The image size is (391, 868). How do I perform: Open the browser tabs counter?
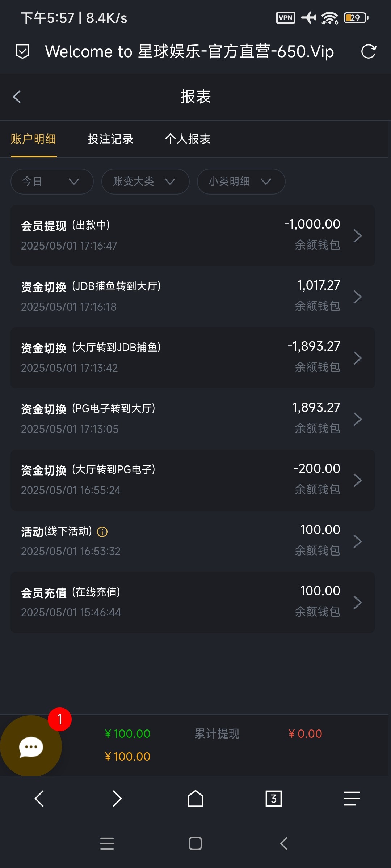[x=274, y=799]
